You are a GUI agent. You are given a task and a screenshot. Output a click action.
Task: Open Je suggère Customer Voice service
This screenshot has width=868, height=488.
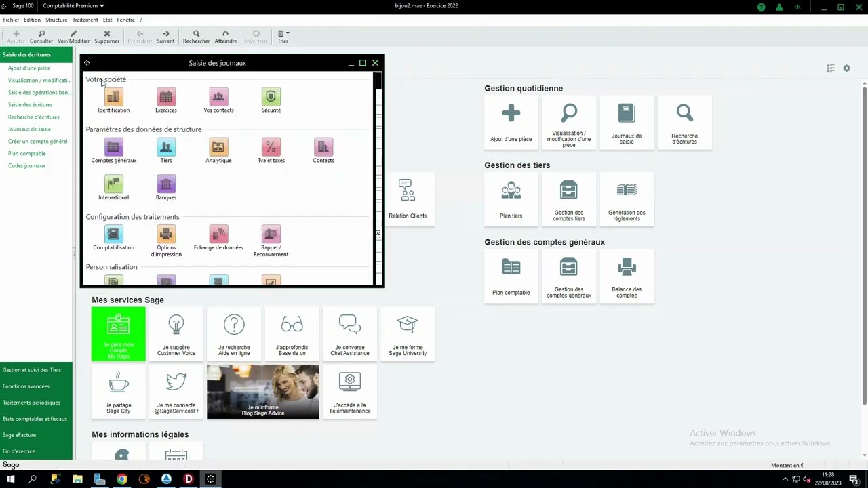176,334
